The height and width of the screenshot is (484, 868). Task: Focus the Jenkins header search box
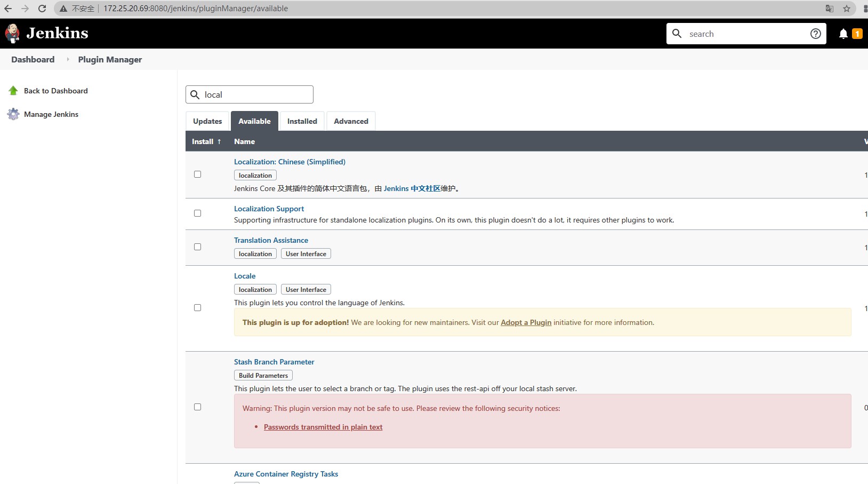click(746, 34)
